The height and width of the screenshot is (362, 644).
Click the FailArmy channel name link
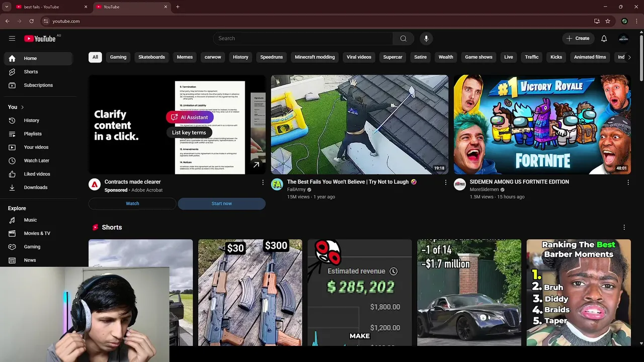(296, 190)
